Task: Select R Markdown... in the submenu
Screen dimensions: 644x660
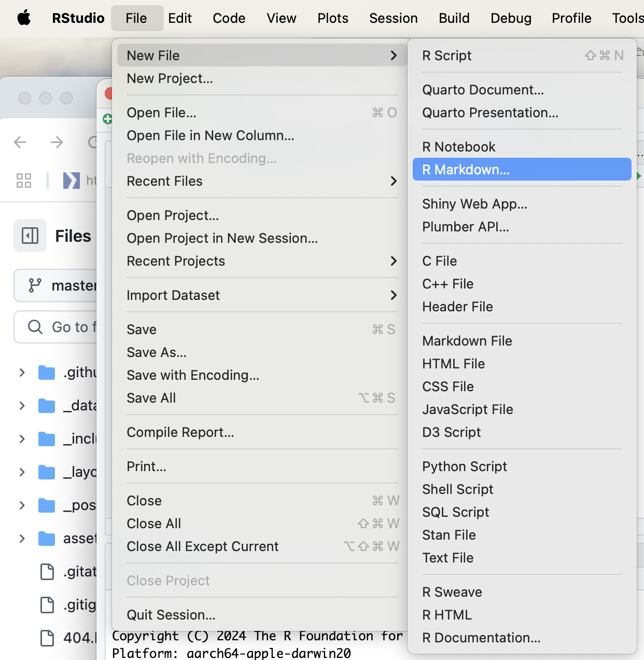Action: (x=522, y=170)
